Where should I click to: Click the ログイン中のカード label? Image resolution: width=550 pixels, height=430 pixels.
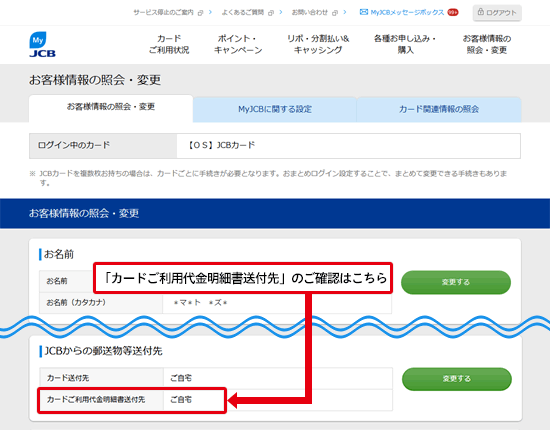[x=74, y=145]
